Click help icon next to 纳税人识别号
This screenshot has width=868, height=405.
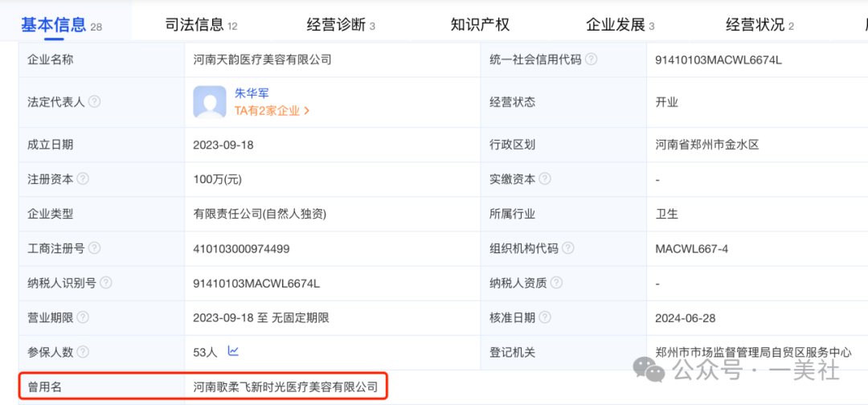tap(106, 284)
